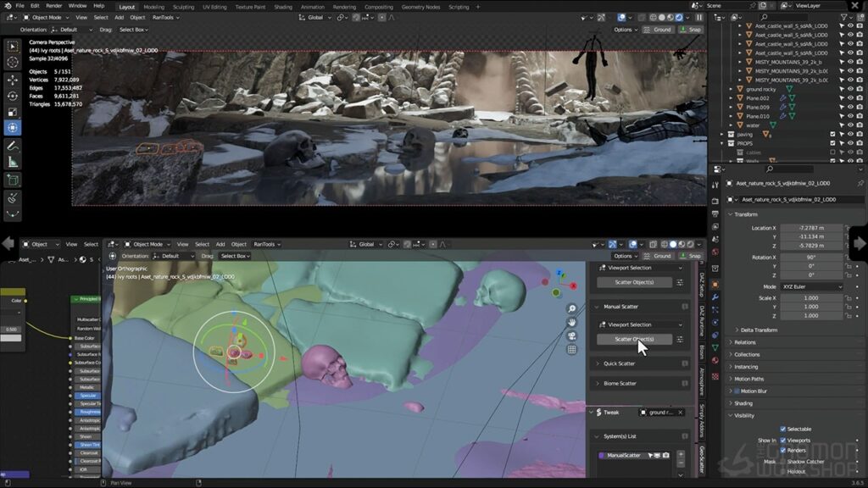Click Scatter Object(s) under Manual Scatter
Viewport: 868px width, 488px height.
coord(634,339)
